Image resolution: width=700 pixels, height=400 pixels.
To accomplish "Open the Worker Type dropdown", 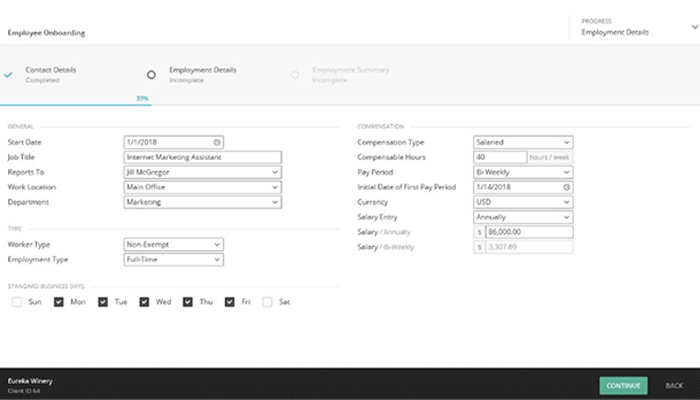I will (x=172, y=244).
